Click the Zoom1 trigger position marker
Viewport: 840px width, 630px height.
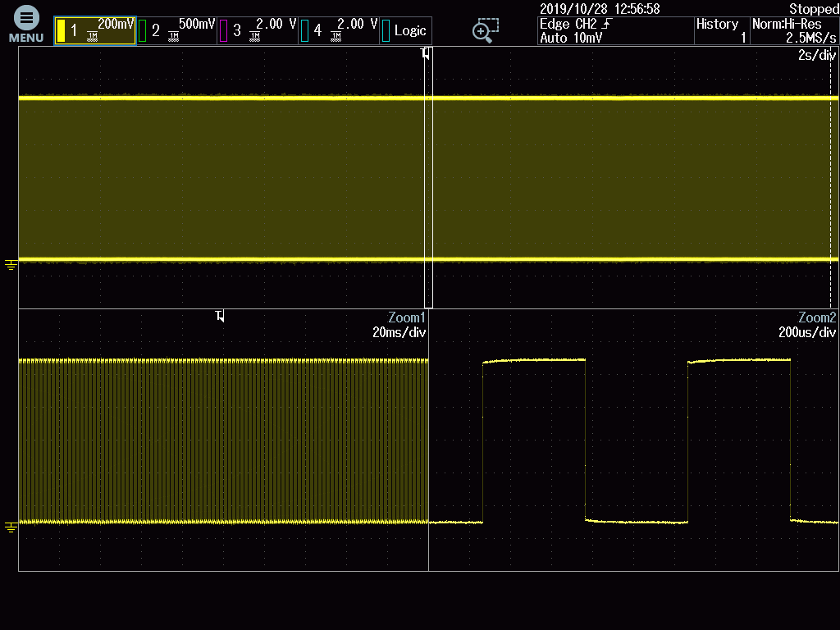point(220,316)
